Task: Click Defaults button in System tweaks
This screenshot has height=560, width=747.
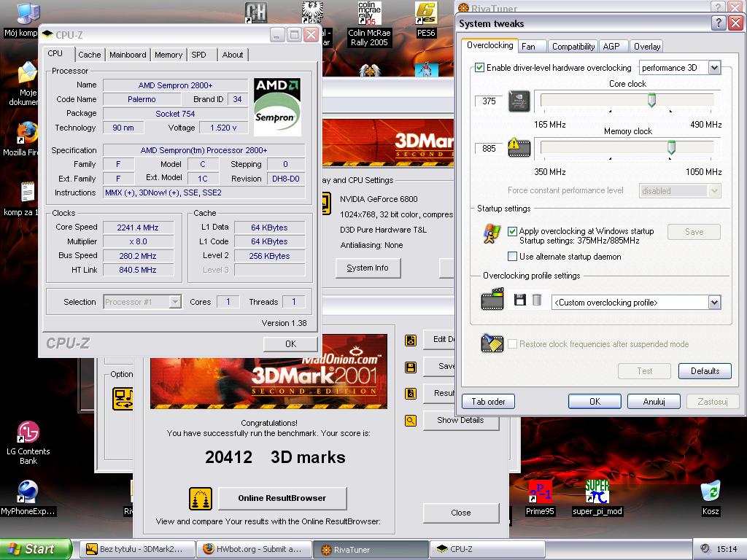Action: pos(705,371)
